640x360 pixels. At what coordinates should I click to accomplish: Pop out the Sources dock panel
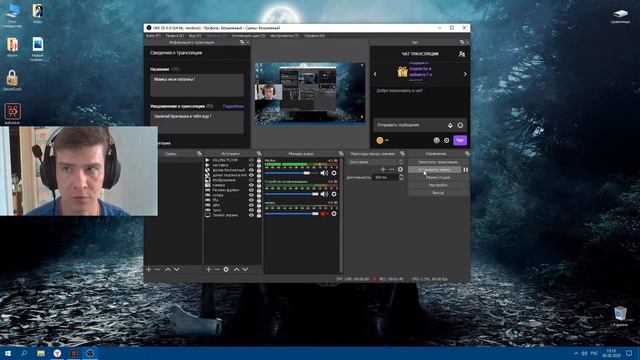[x=259, y=154]
